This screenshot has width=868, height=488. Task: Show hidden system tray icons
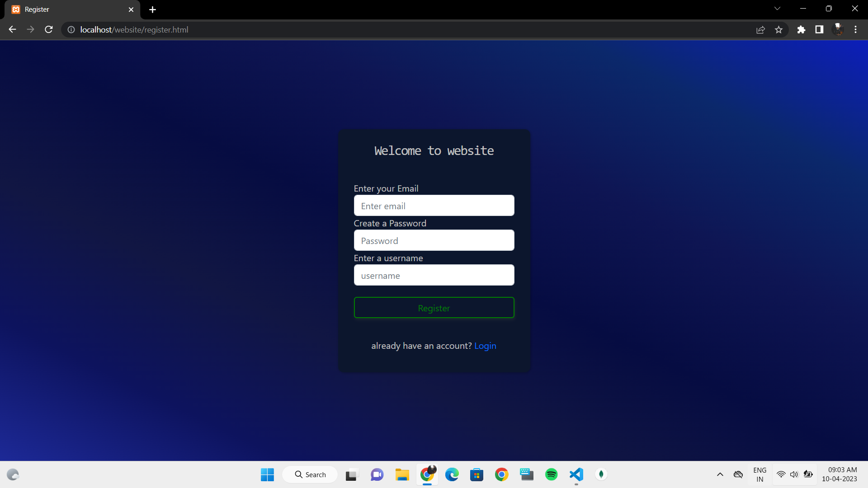point(720,474)
